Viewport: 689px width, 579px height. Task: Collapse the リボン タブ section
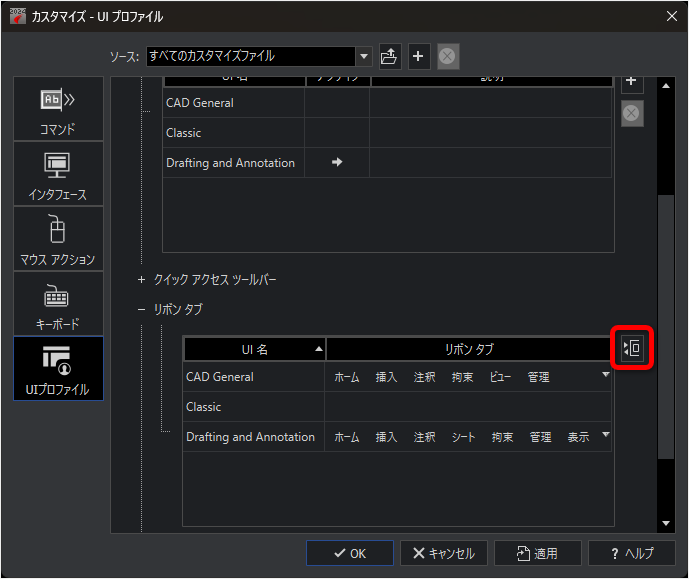[x=141, y=310]
